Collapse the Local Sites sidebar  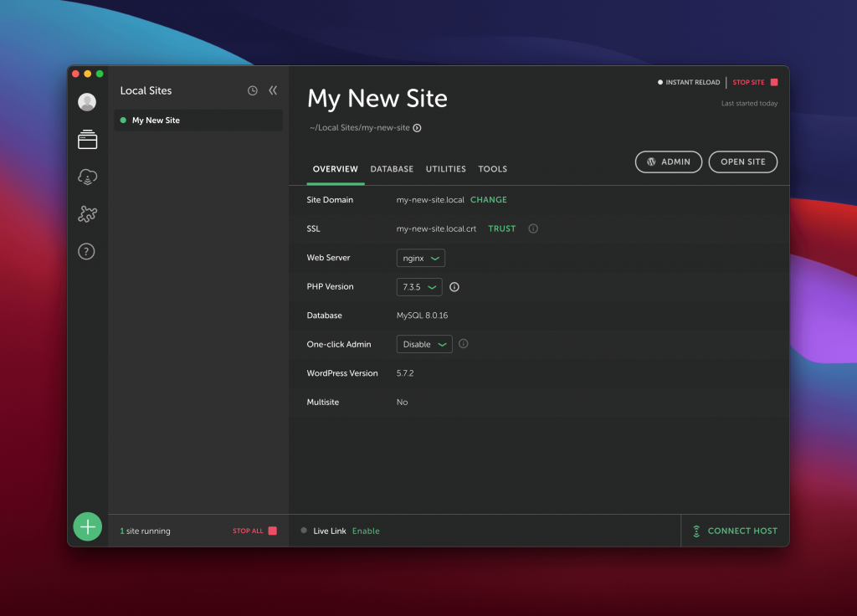pyautogui.click(x=273, y=90)
